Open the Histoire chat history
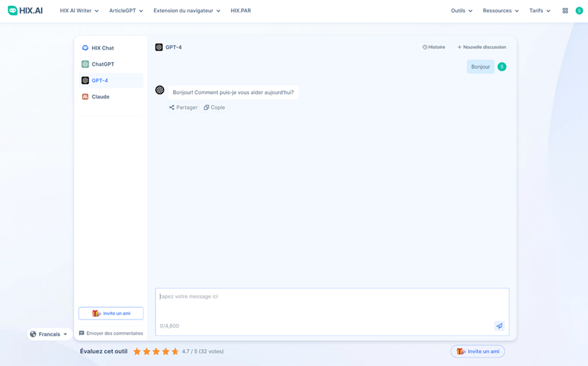 point(434,47)
